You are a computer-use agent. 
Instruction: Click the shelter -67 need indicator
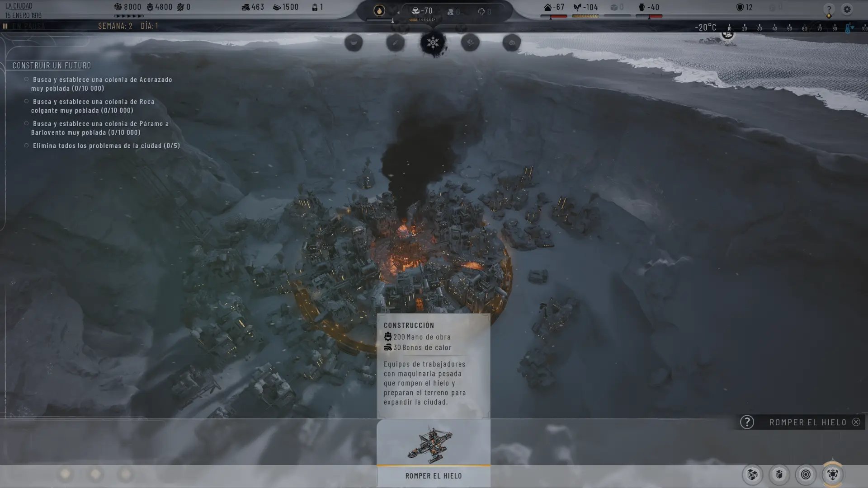click(554, 8)
